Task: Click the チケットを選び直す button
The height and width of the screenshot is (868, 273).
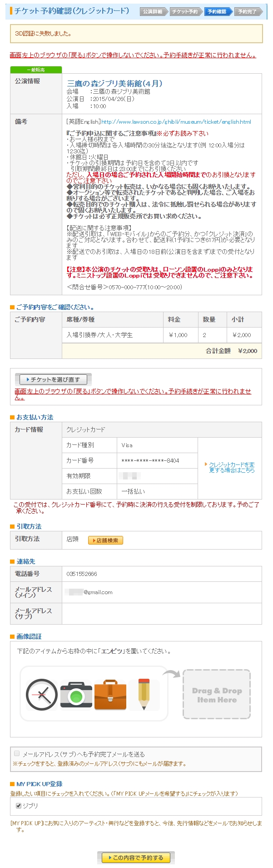Action: pyautogui.click(x=53, y=379)
